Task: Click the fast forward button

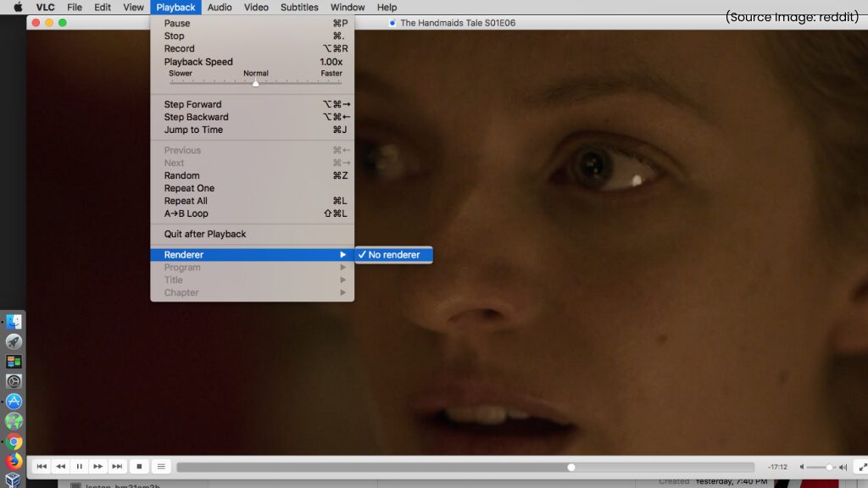Action: (x=98, y=467)
